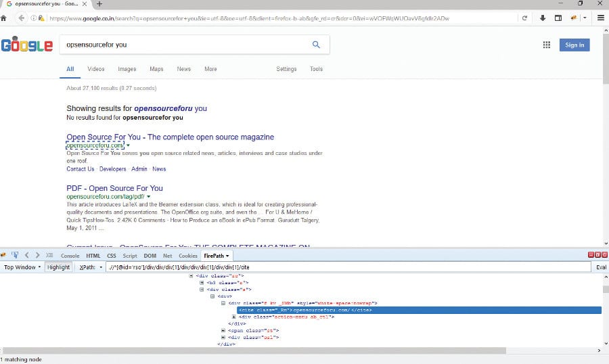Toggle the FirePath Highlight button

58,267
